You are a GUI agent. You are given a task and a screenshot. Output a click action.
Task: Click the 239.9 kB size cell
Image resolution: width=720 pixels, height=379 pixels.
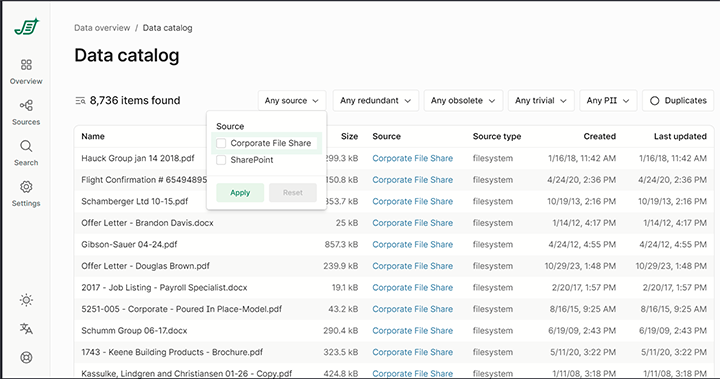tap(340, 266)
